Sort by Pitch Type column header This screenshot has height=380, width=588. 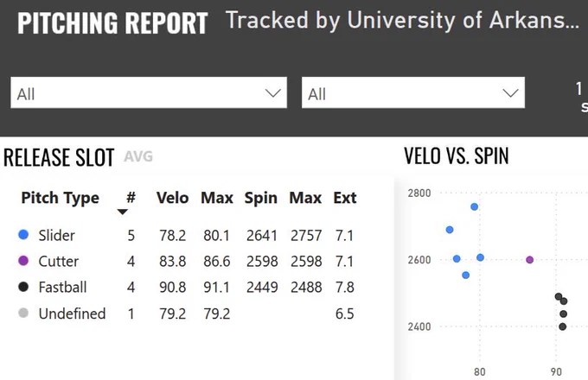tap(61, 198)
